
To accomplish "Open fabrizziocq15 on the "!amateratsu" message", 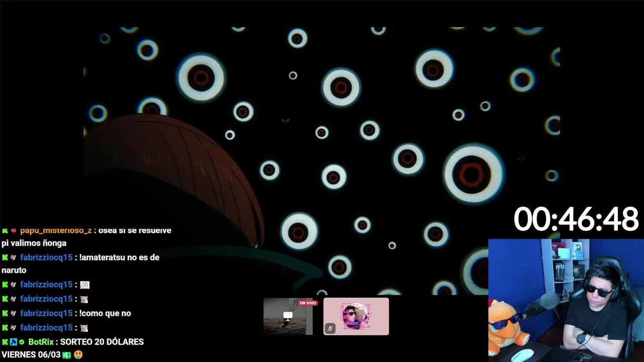I will (46, 257).
